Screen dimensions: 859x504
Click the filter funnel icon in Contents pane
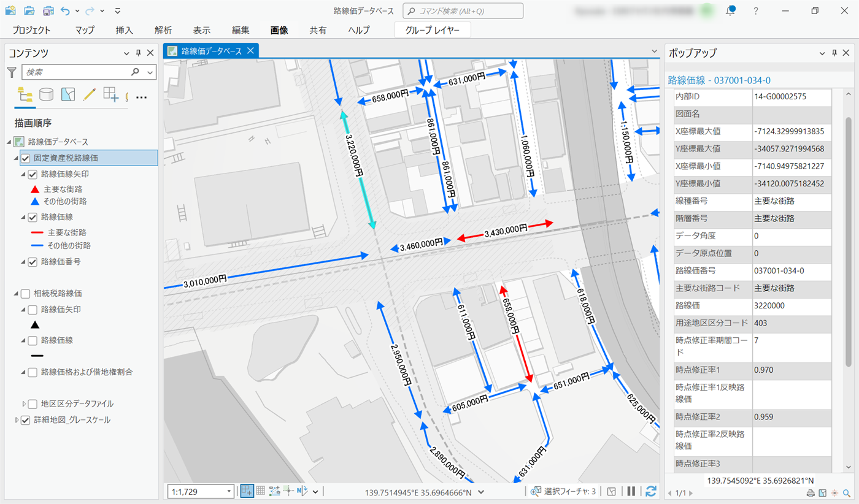coord(11,72)
